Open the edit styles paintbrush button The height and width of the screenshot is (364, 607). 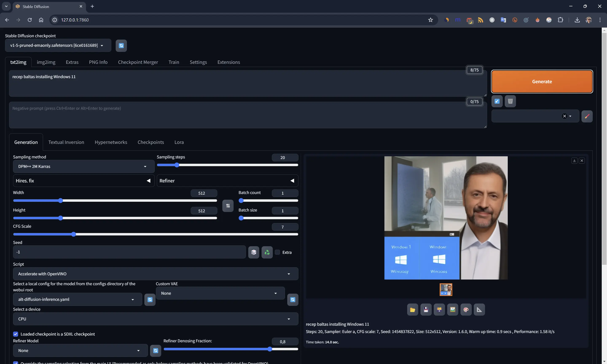587,116
